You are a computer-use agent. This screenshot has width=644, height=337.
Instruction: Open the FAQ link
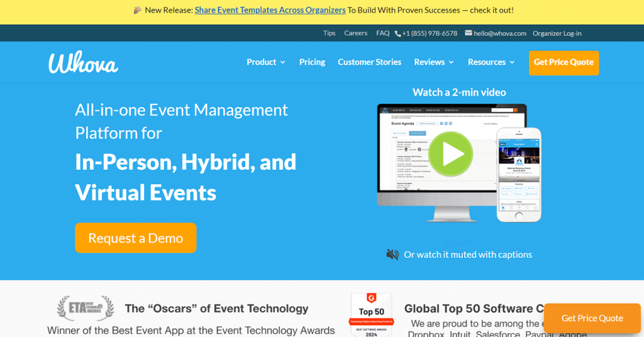pos(383,33)
